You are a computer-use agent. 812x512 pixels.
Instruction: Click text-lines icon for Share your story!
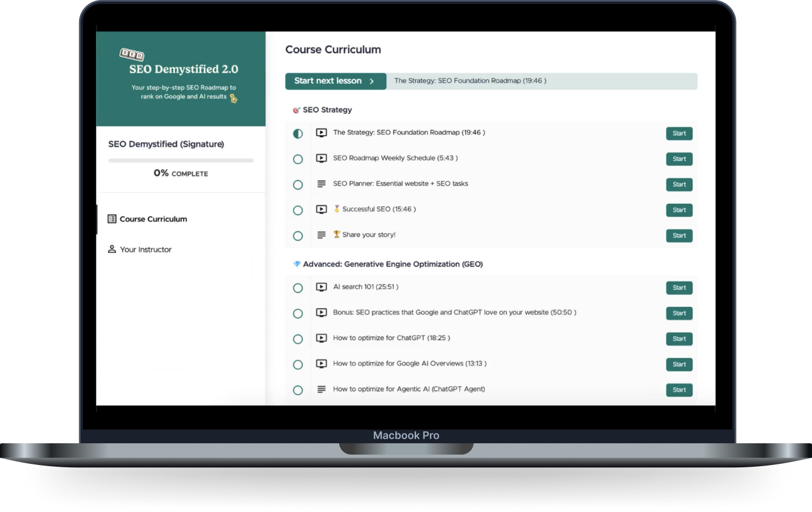[321, 235]
